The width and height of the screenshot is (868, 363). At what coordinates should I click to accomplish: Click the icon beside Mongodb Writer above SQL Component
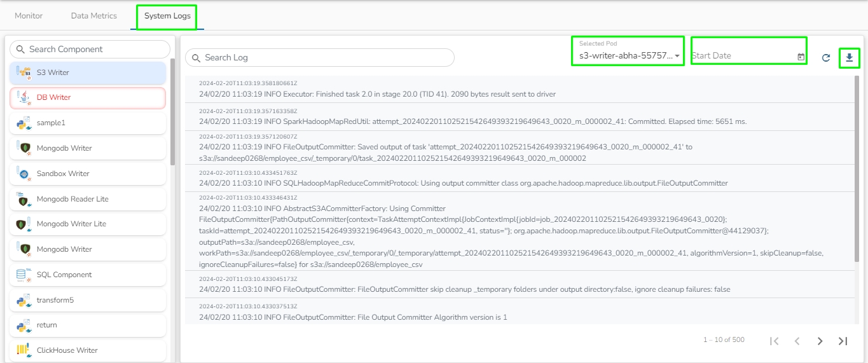[x=24, y=249]
